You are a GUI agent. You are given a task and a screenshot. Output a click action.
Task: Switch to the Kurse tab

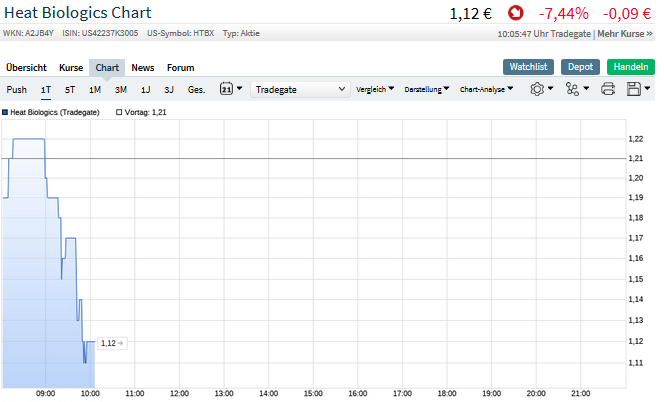(71, 68)
